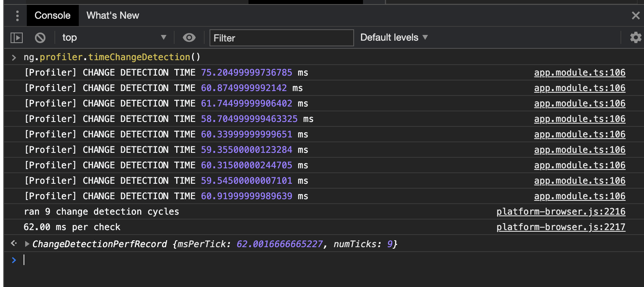Switch to the Console tab
The height and width of the screenshot is (287, 644).
[x=52, y=15]
